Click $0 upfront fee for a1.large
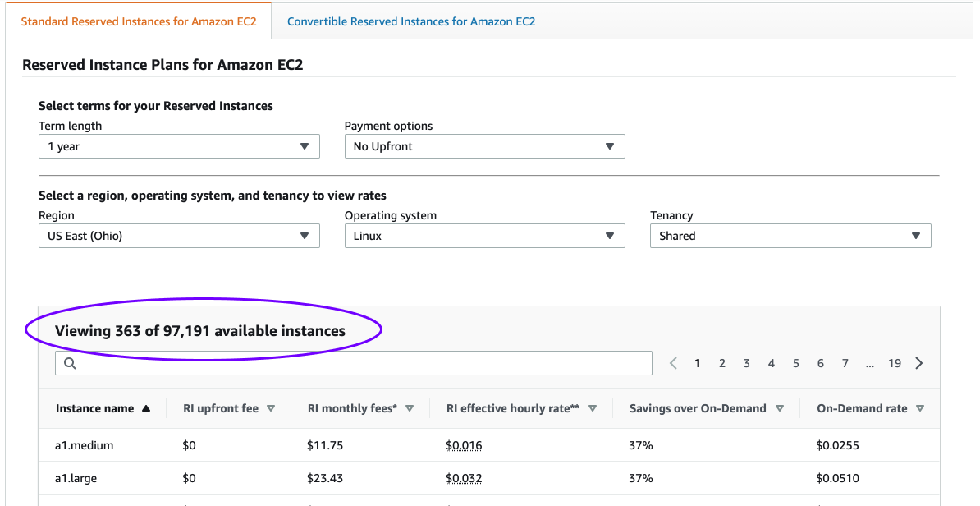The height and width of the screenshot is (506, 980). pyautogui.click(x=190, y=478)
